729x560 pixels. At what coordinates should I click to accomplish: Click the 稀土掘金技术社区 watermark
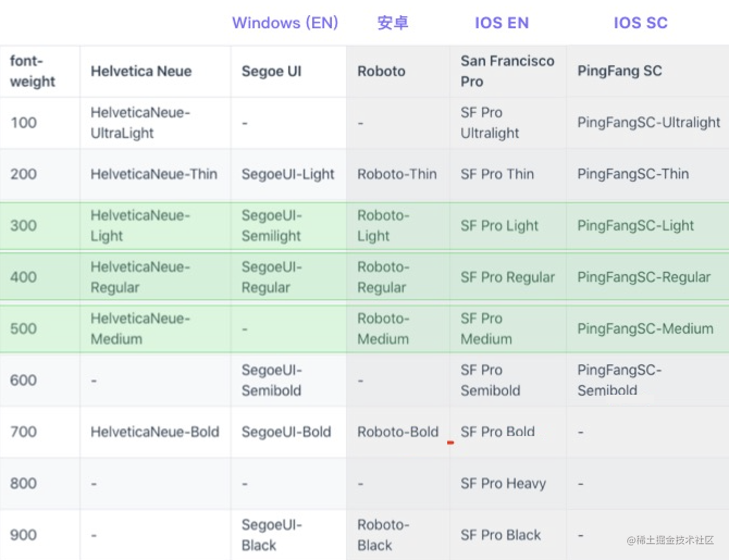pos(670,540)
